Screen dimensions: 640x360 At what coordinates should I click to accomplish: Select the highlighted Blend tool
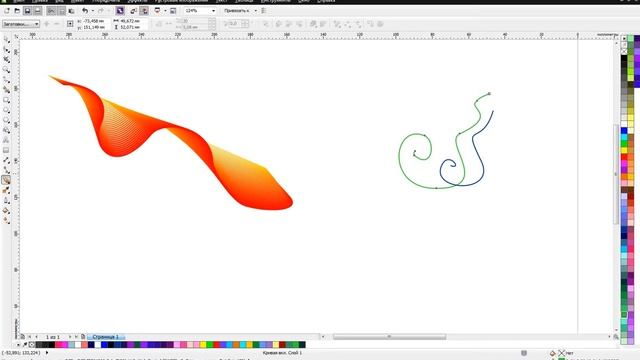click(6, 180)
